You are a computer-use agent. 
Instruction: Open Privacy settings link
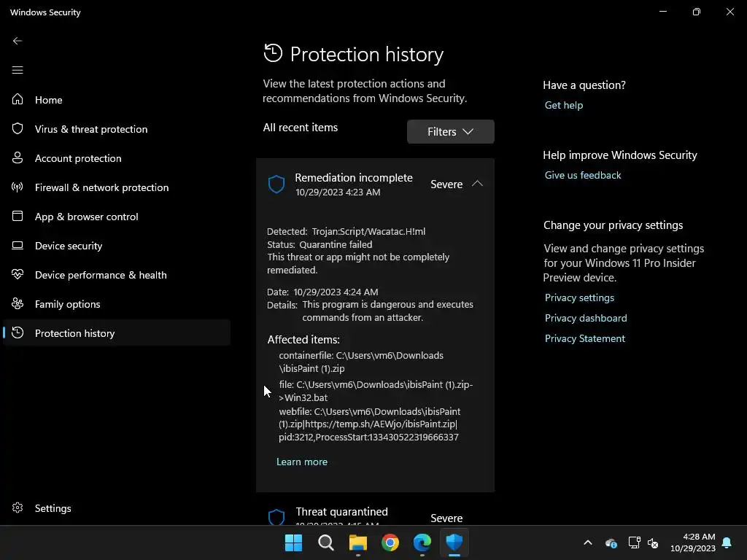pos(579,297)
